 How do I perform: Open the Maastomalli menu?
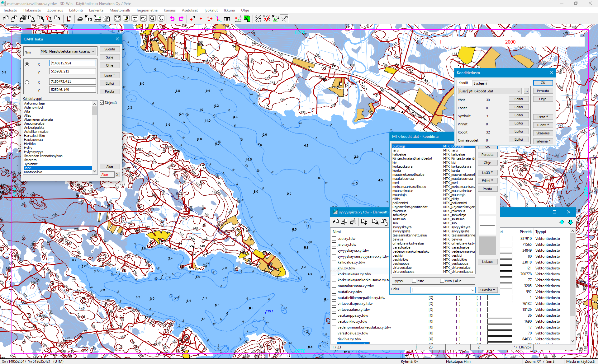point(120,10)
